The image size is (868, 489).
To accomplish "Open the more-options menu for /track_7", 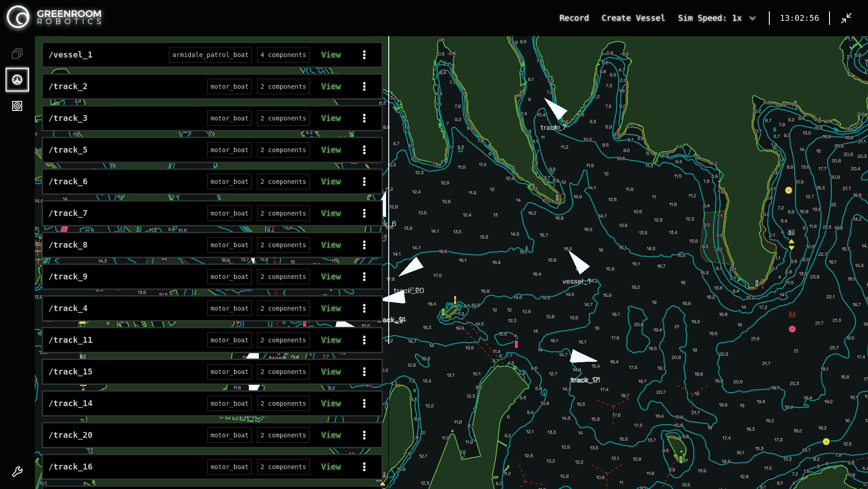I will (x=364, y=213).
